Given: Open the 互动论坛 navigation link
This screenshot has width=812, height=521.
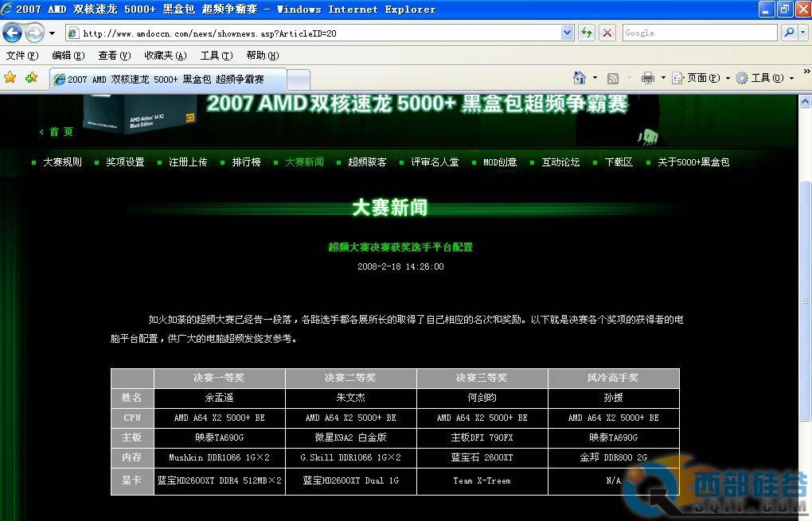Looking at the screenshot, I should (561, 162).
